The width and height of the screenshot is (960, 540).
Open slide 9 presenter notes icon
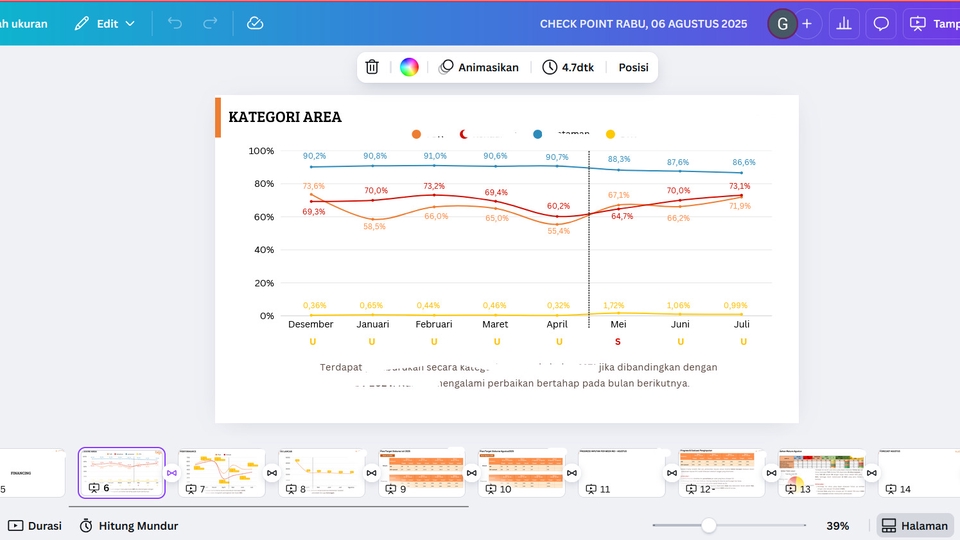[x=391, y=489]
